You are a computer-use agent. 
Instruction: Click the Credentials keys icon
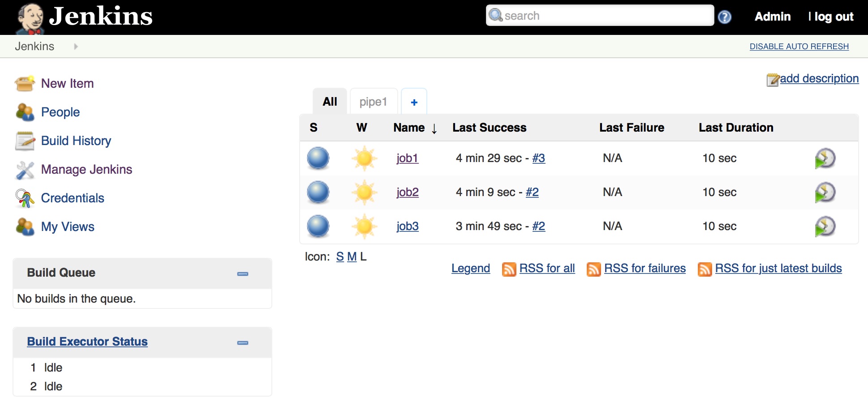click(x=25, y=198)
